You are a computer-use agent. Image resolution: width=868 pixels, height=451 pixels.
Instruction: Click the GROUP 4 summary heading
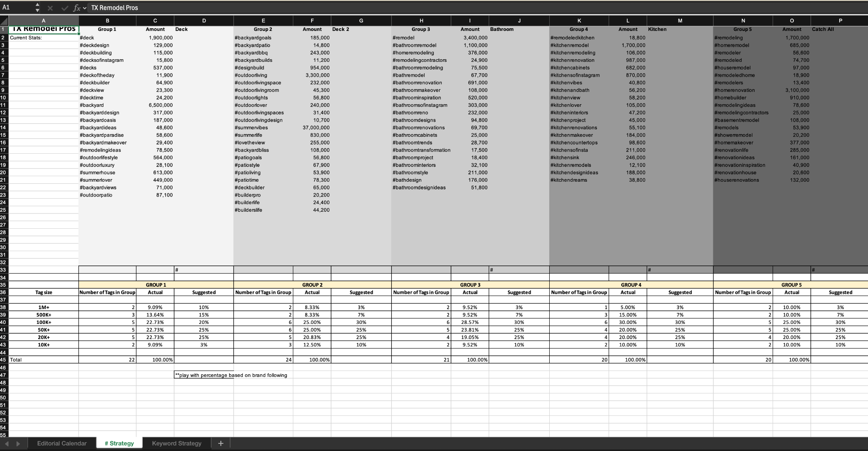631,285
